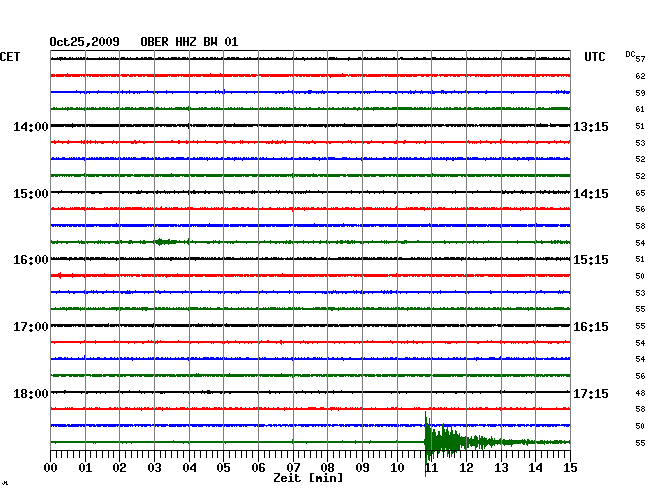Select the 14:15 UTC time label
Screen dimensions: 650x494
pyautogui.click(x=591, y=194)
